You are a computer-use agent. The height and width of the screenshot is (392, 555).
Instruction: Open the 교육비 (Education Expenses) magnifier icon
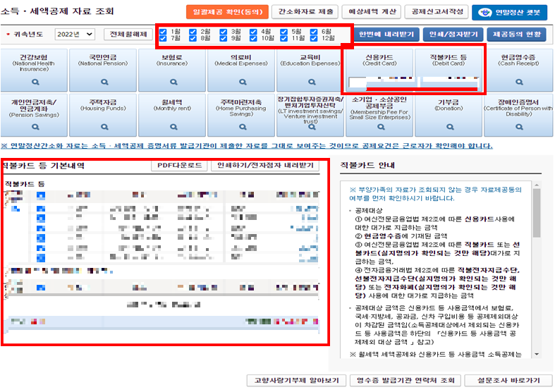(312, 82)
